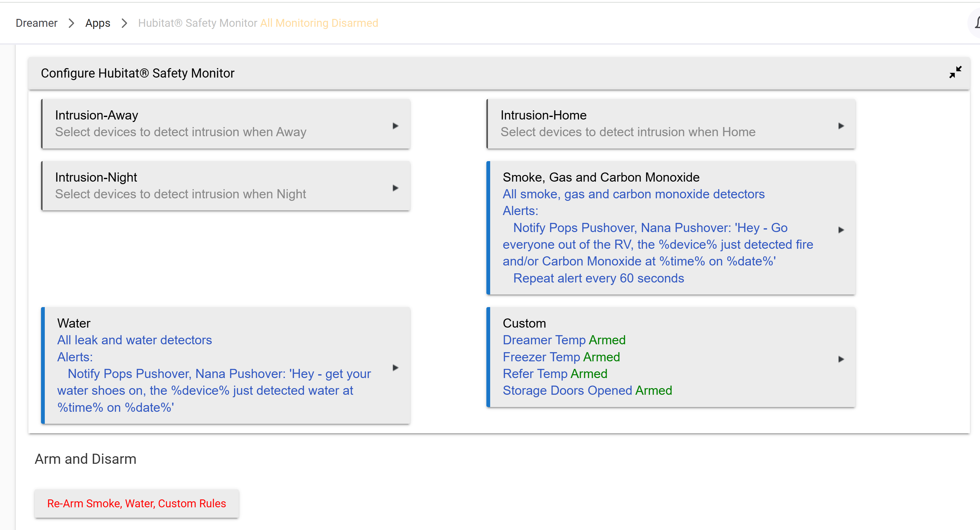
Task: Open the Water section arrow
Action: pyautogui.click(x=395, y=368)
